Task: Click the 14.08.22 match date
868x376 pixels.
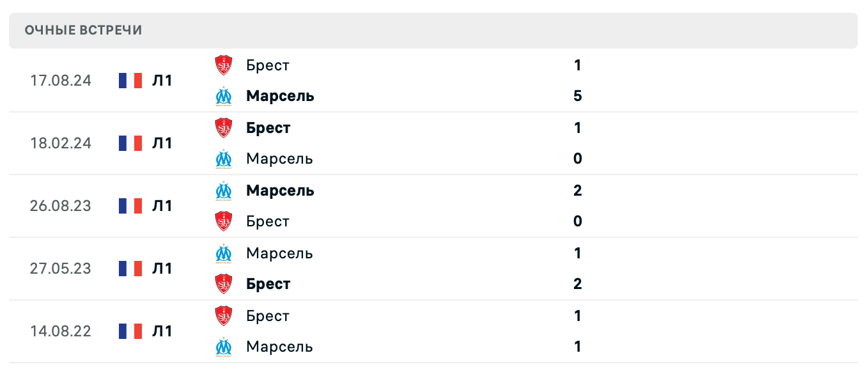Action: point(61,331)
